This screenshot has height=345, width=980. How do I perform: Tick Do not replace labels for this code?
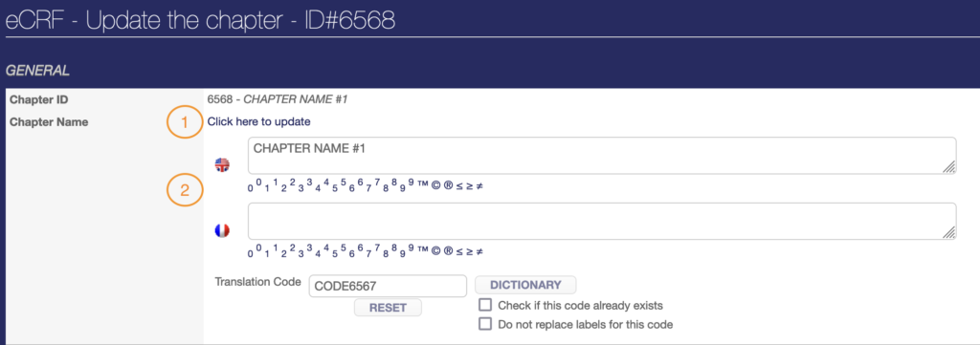coord(484,324)
